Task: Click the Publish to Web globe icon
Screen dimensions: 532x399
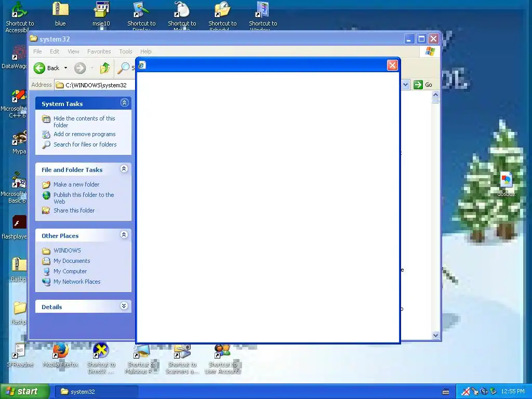Action: [x=46, y=195]
